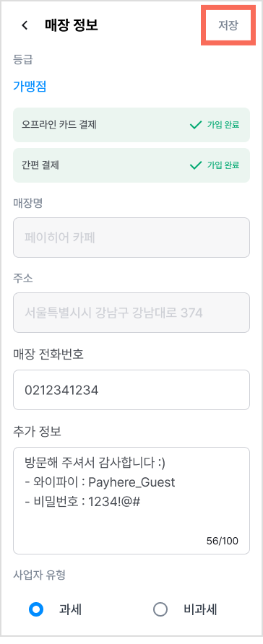
Task: Click the 매장명 field showing 페이히어 카페
Action: tap(131, 238)
